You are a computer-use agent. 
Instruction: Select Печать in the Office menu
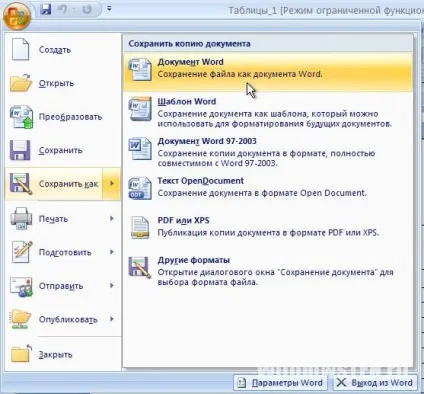tap(54, 219)
